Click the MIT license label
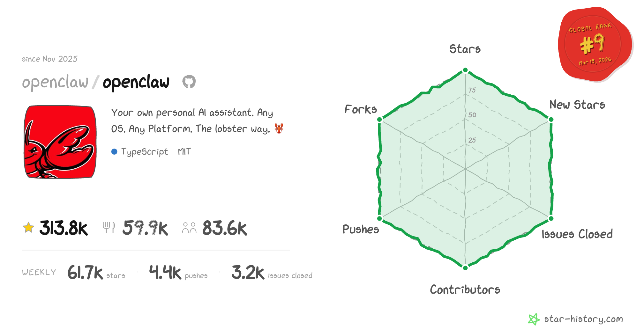This screenshot has width=644, height=336. (x=184, y=152)
